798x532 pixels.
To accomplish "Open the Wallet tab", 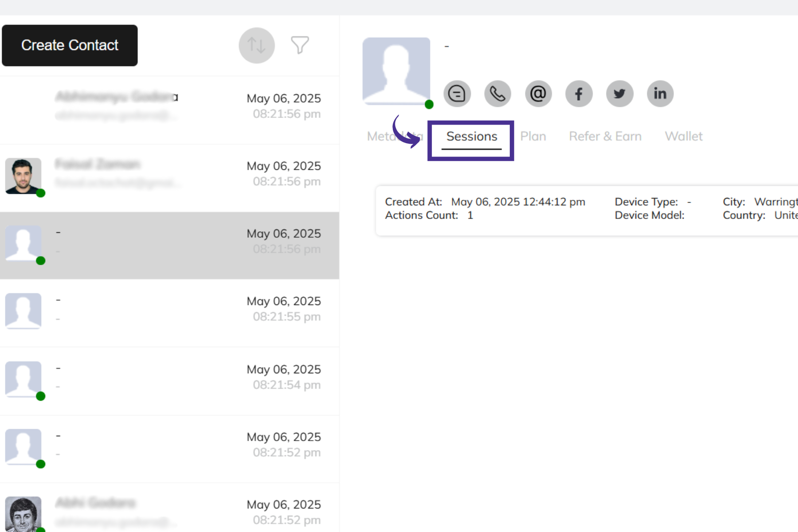I will [683, 137].
